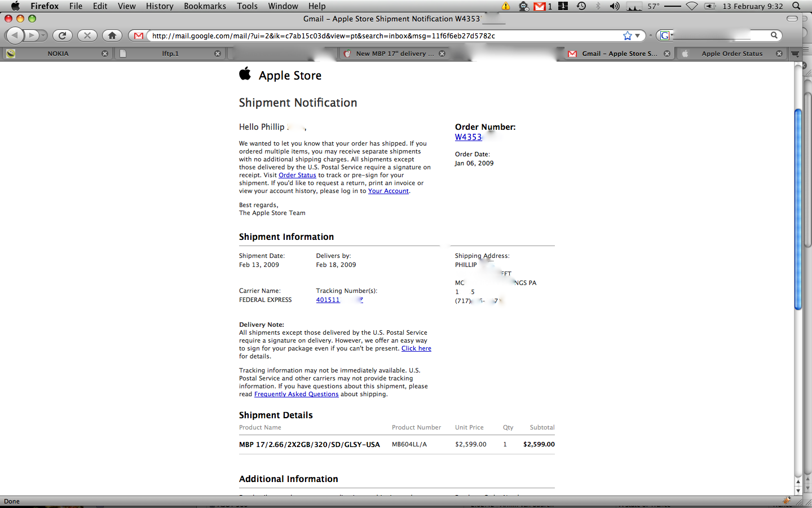Open the back/forward history dropdown arrow

point(43,36)
